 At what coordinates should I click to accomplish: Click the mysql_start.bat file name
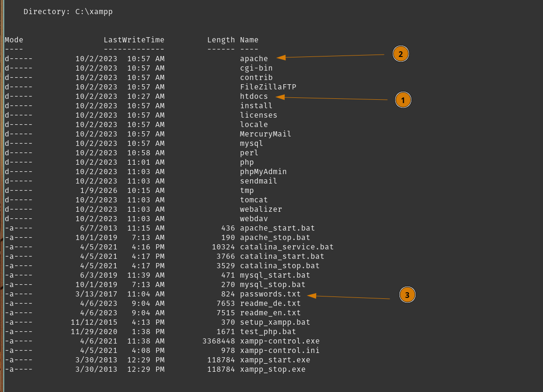pyautogui.click(x=275, y=275)
